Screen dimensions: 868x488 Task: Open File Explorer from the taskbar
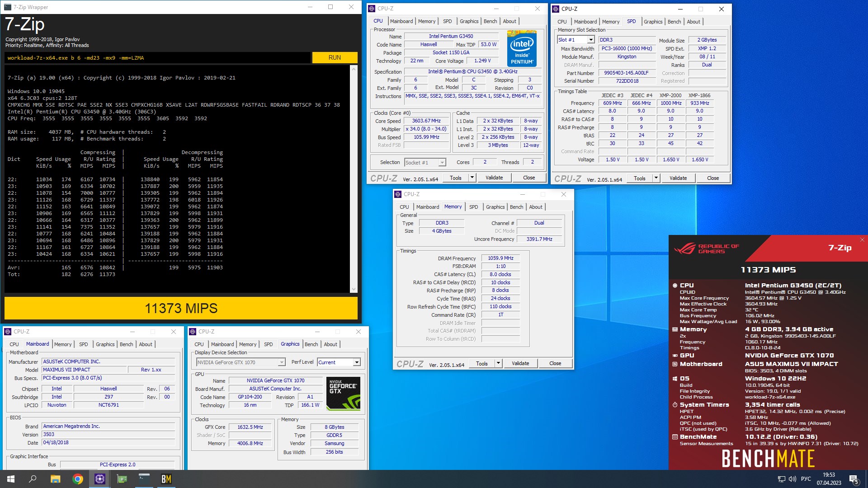55,479
